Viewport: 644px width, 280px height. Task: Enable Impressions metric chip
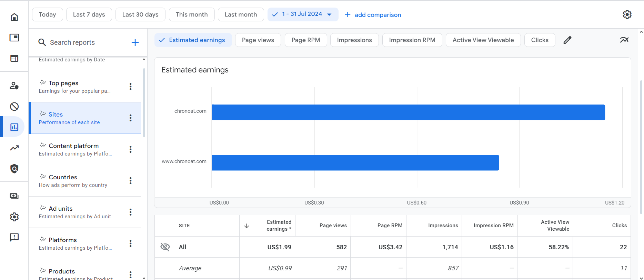pyautogui.click(x=354, y=40)
